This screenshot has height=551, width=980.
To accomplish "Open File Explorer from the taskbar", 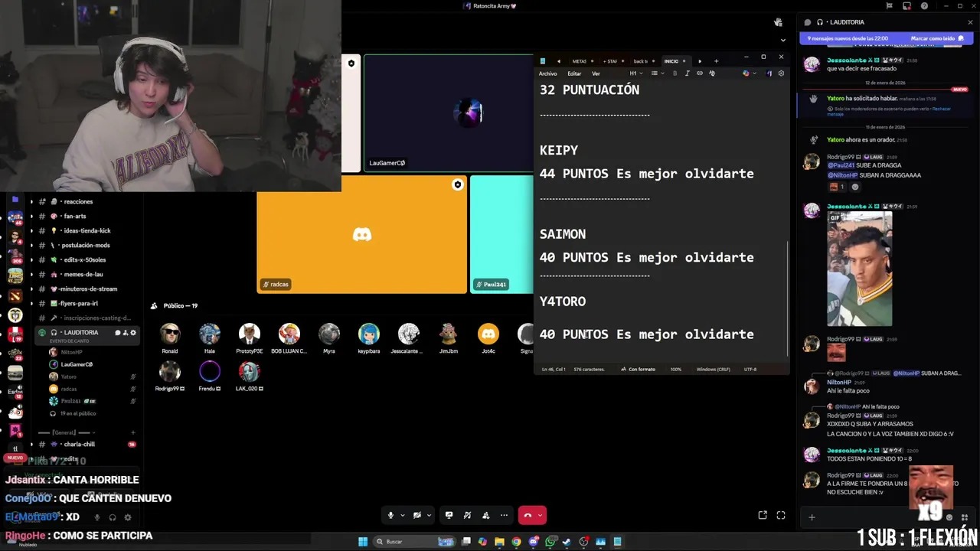I will pos(500,542).
